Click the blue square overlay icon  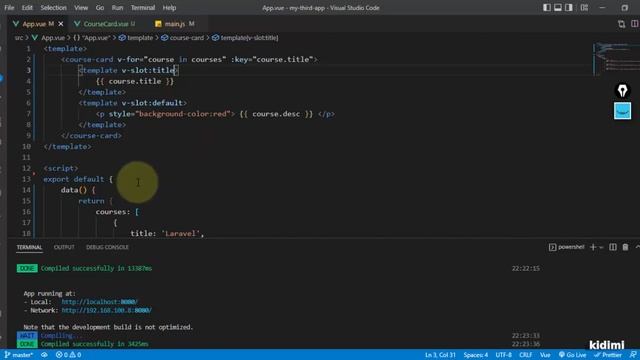point(622,111)
